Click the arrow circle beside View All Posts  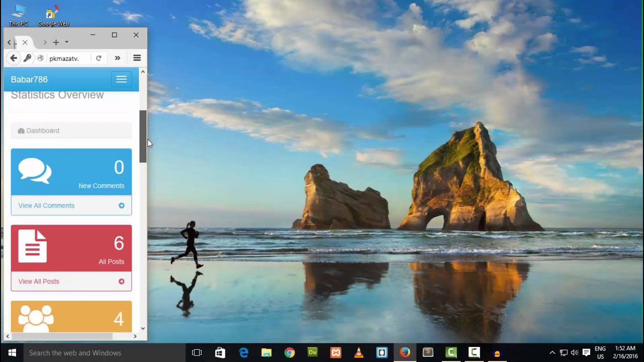tap(121, 282)
